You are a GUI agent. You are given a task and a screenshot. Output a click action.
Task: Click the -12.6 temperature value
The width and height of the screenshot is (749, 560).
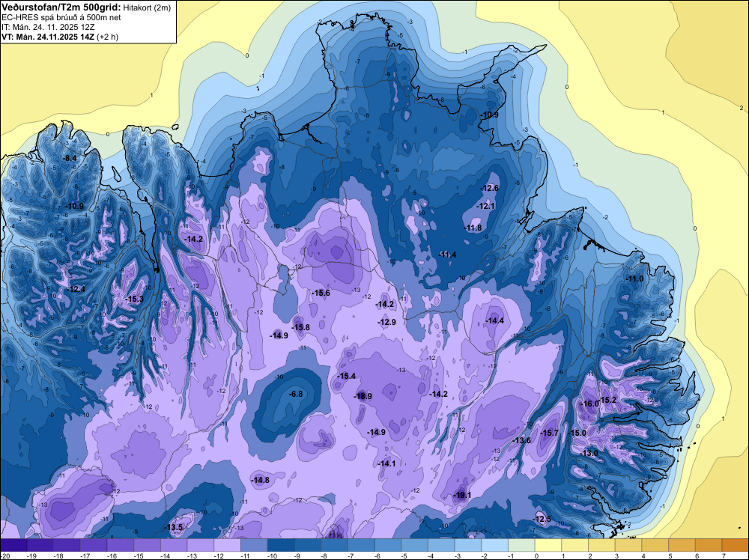pyautogui.click(x=490, y=188)
